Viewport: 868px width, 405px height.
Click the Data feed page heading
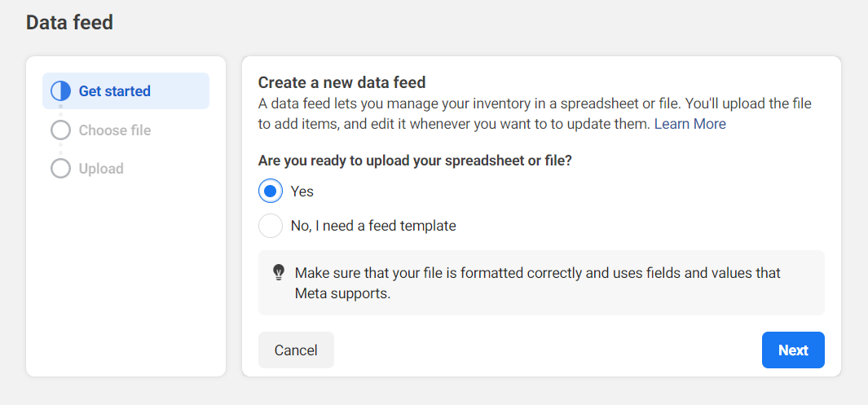(69, 23)
